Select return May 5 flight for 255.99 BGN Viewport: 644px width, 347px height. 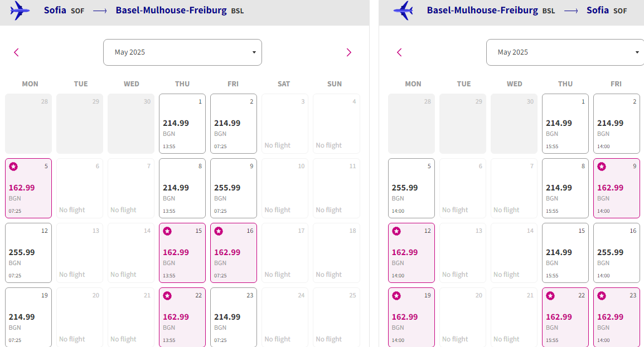(411, 188)
